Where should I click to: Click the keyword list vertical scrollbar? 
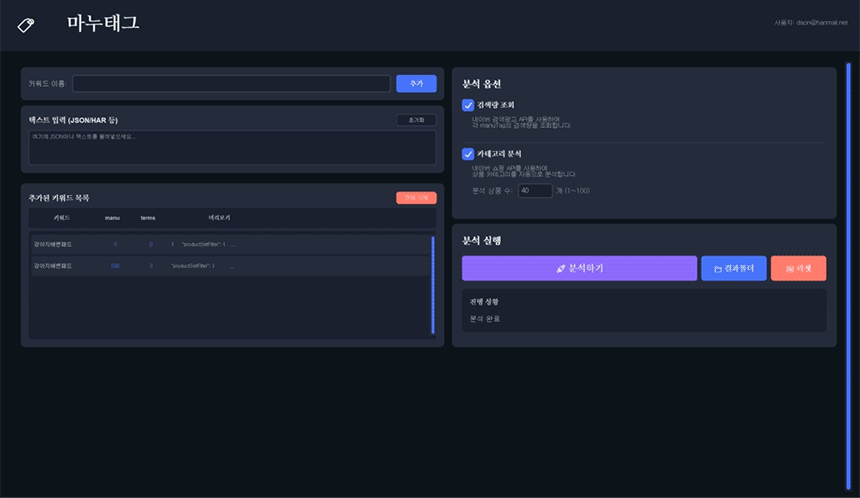(x=433, y=284)
